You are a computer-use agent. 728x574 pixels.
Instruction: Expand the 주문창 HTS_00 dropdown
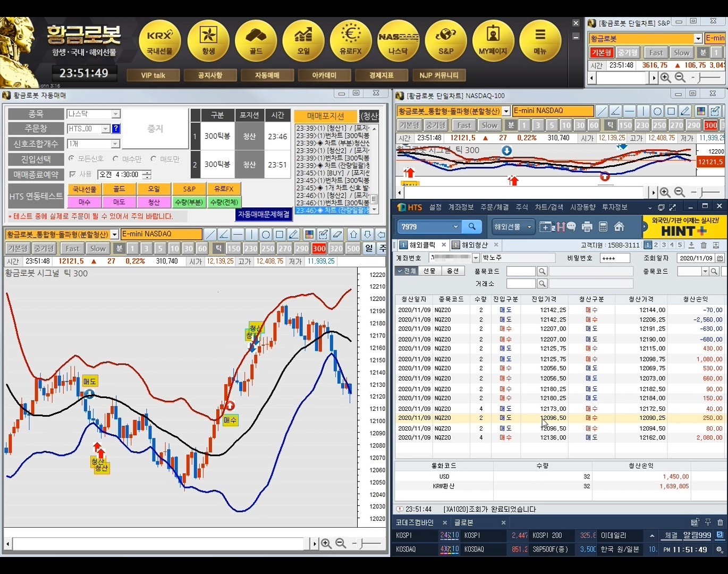tap(105, 129)
